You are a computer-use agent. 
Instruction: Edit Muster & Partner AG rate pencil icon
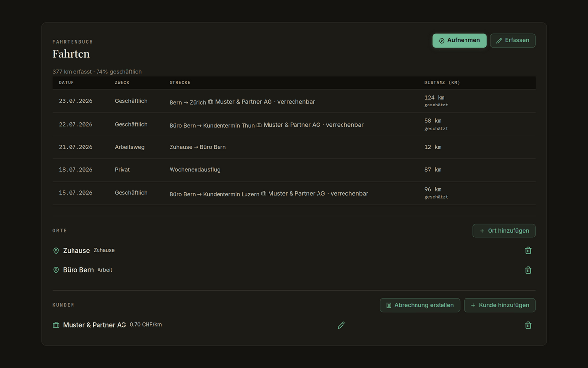point(341,325)
